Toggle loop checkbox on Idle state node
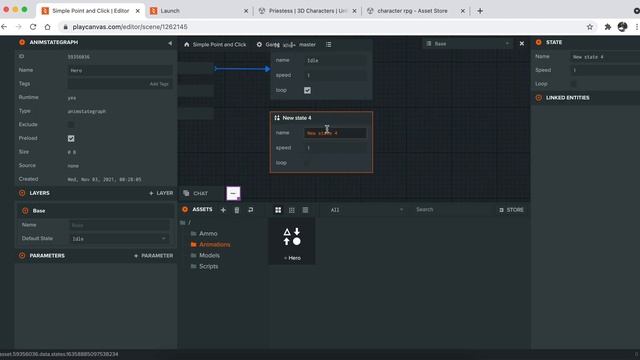 (x=307, y=90)
